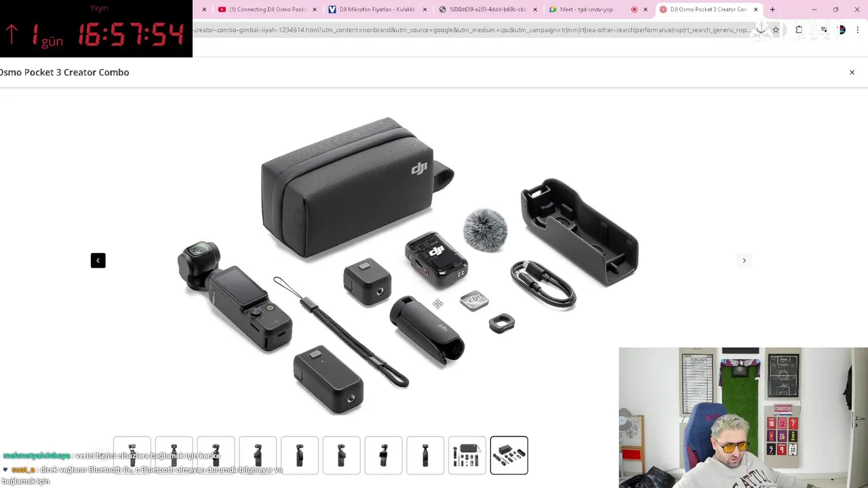
Task: Open the browser profile avatar
Action: tap(842, 30)
